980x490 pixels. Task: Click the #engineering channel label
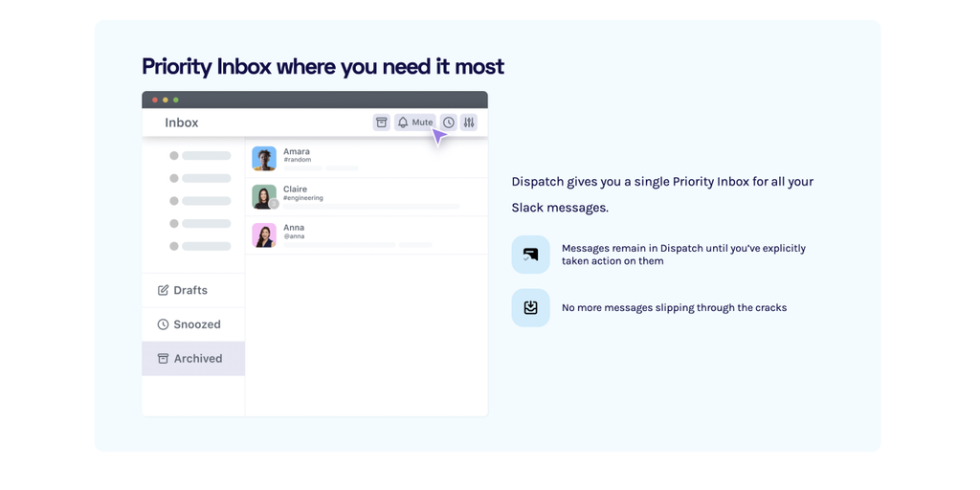pos(303,198)
